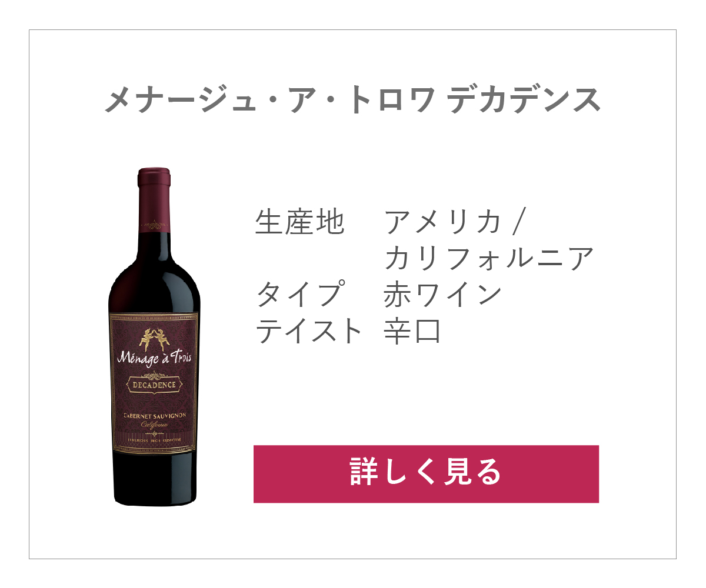Click the DECADENCE badge on the bottle

coord(154,385)
